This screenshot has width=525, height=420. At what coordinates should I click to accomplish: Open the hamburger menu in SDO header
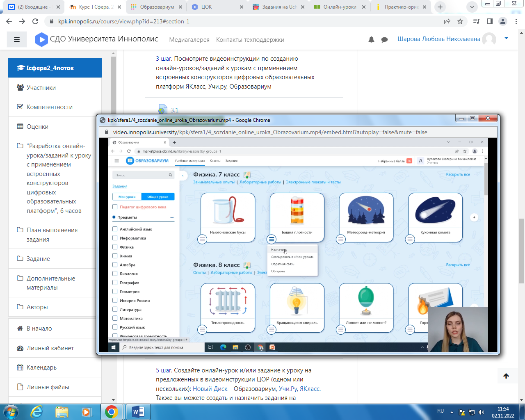pyautogui.click(x=17, y=40)
